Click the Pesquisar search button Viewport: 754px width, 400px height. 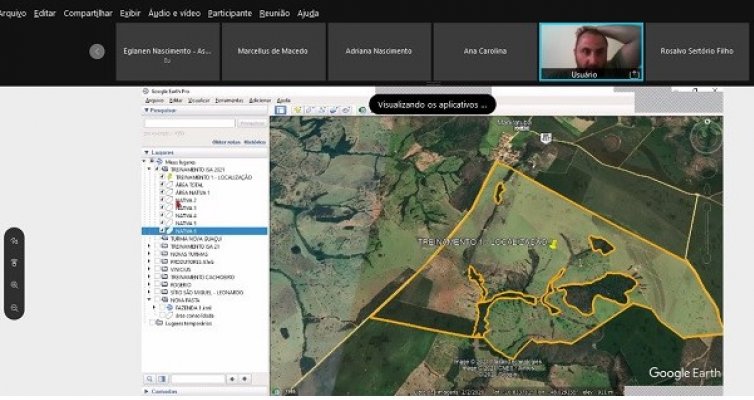pyautogui.click(x=252, y=123)
